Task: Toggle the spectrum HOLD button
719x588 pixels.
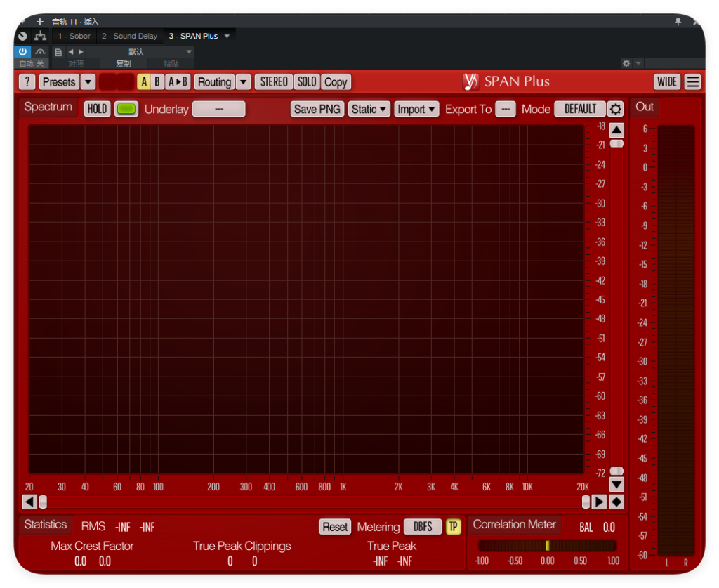Action: (x=97, y=109)
